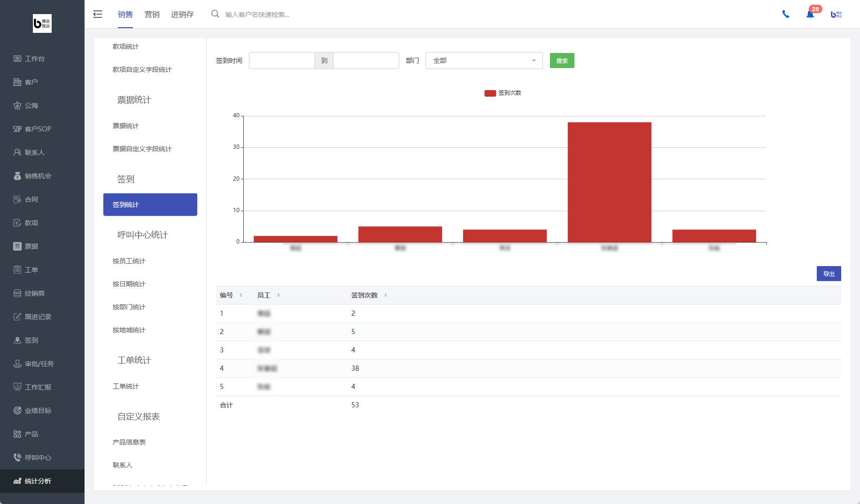The height and width of the screenshot is (504, 860).
Task: Open 业绩目标 in the sidebar
Action: pyautogui.click(x=38, y=411)
